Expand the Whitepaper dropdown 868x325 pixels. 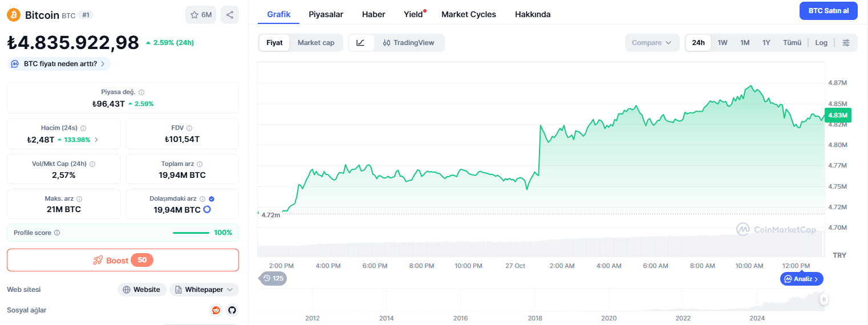[204, 290]
